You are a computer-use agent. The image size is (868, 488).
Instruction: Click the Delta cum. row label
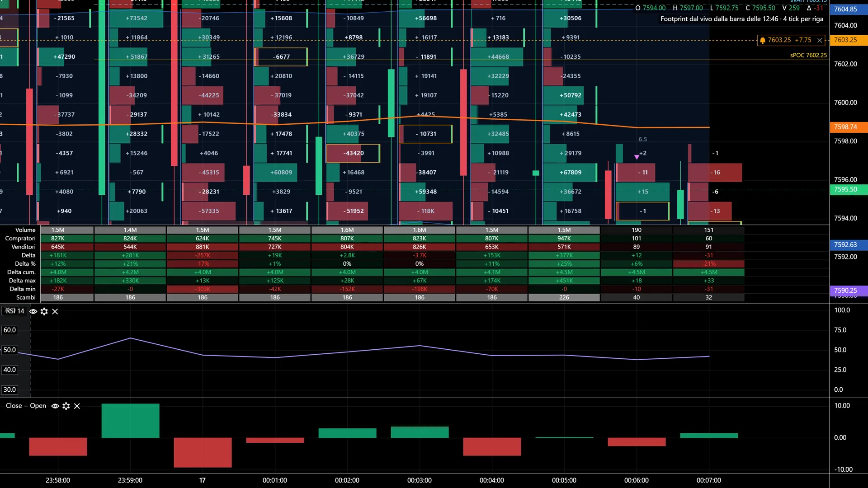(21, 272)
